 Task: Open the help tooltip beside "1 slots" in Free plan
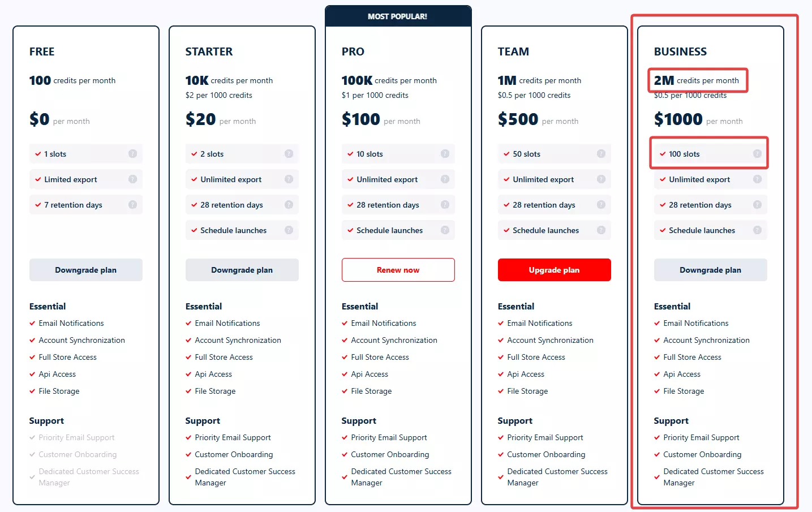[x=132, y=153]
